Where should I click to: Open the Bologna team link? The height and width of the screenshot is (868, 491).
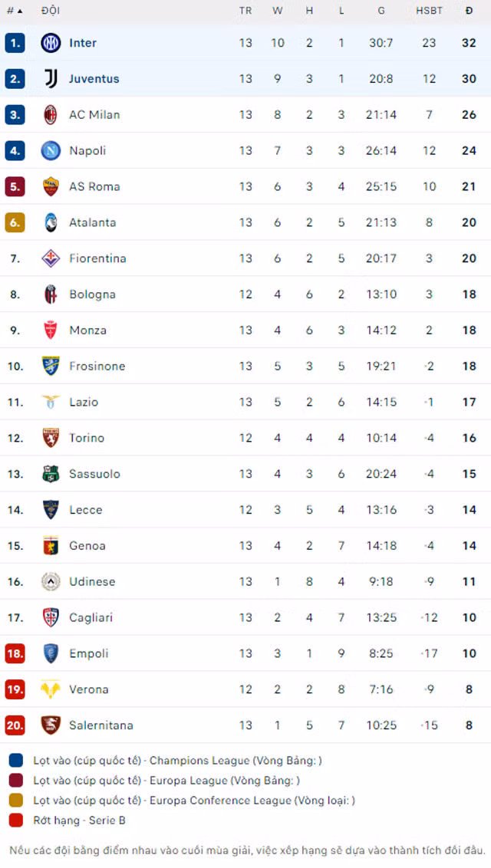pos(92,294)
